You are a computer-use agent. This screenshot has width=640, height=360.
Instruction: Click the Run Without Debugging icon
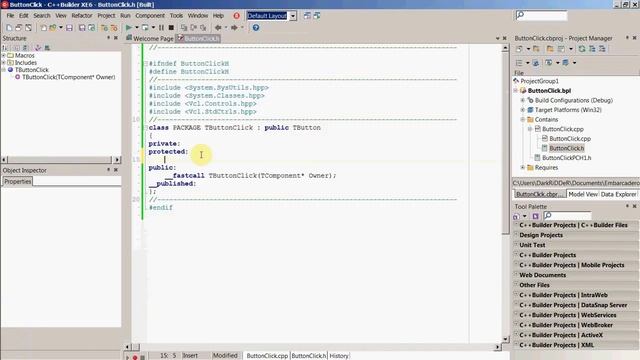click(145, 28)
